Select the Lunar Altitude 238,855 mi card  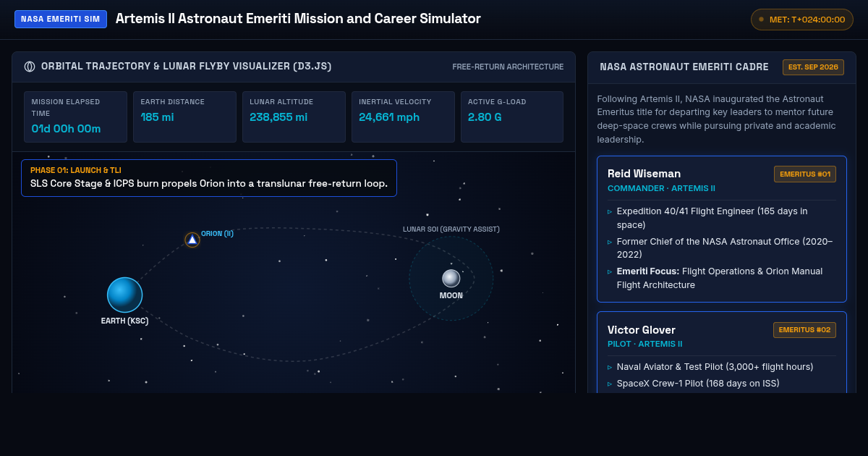pyautogui.click(x=294, y=117)
